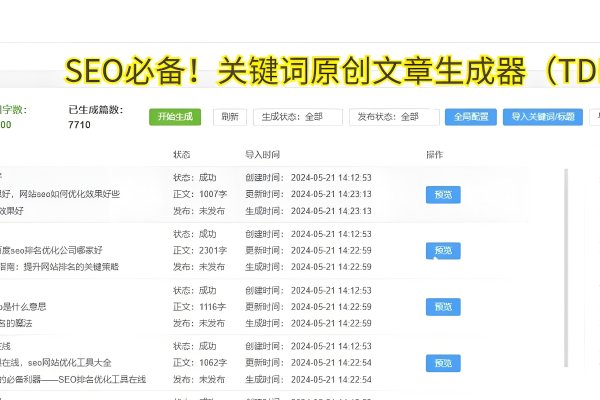Open 全局配置 global settings
Image resolution: width=600 pixels, height=400 pixels.
click(470, 117)
